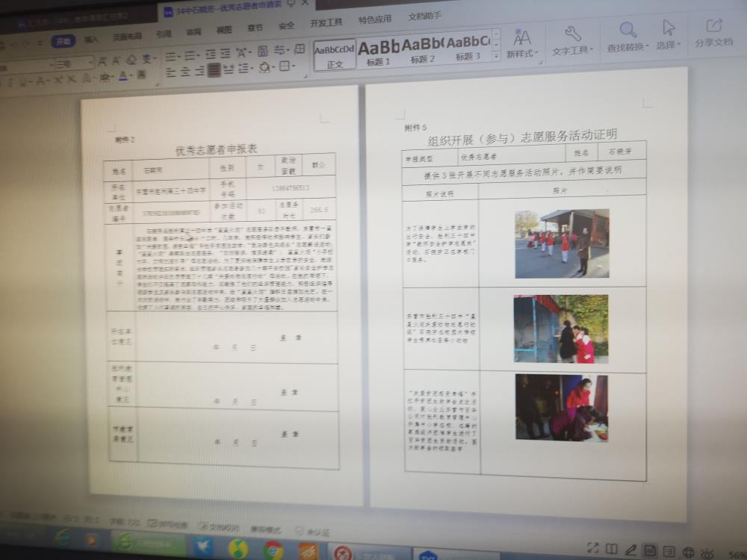The height and width of the screenshot is (560, 747).
Task: Open the font size dropdown
Action: 90,61
